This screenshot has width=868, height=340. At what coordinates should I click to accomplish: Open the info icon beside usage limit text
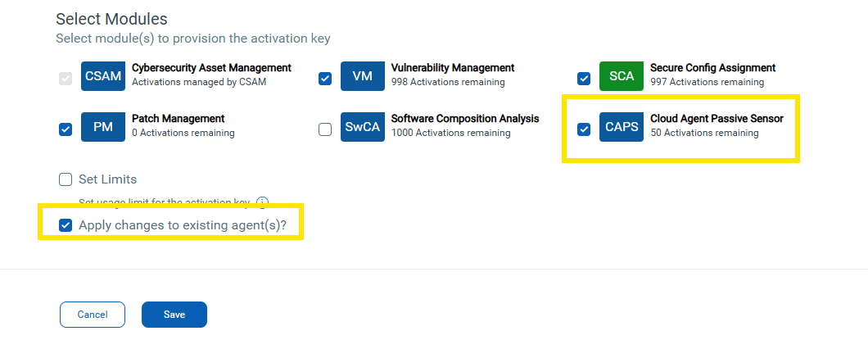[262, 202]
